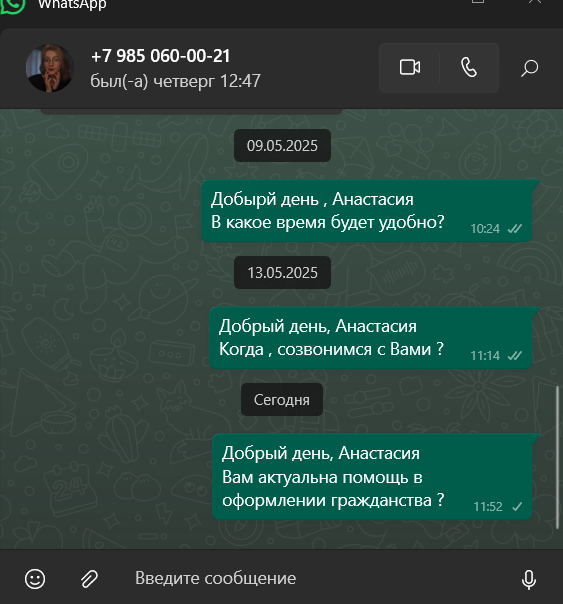The width and height of the screenshot is (563, 604).
Task: Select the message about гражданства at 11:52
Action: click(x=372, y=476)
